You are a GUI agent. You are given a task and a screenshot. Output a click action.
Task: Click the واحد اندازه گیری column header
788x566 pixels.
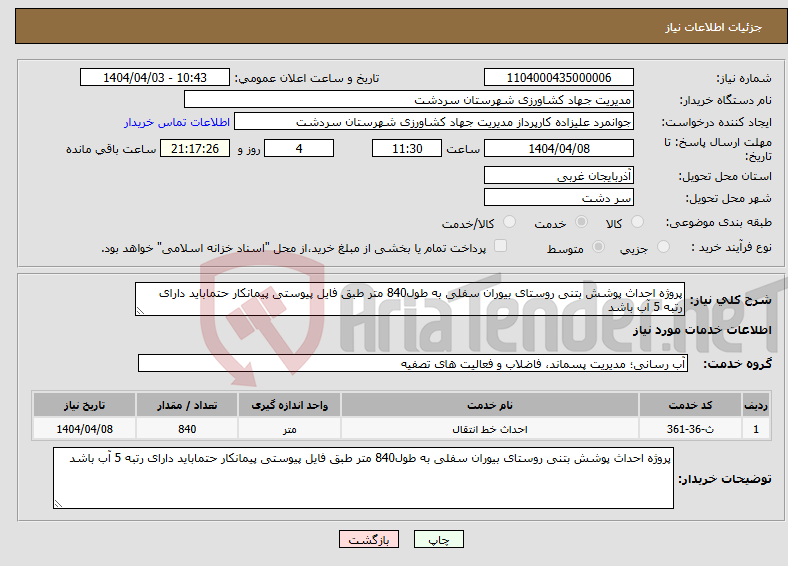(x=289, y=405)
